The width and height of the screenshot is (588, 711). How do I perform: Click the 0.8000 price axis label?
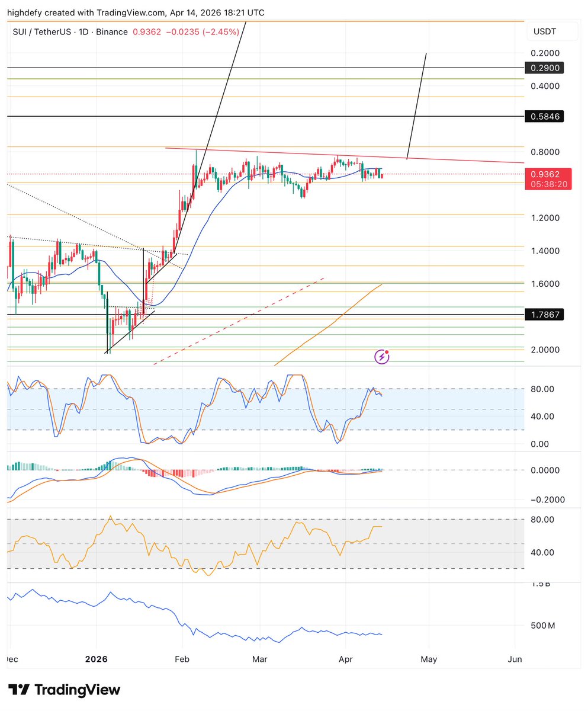[x=544, y=152]
